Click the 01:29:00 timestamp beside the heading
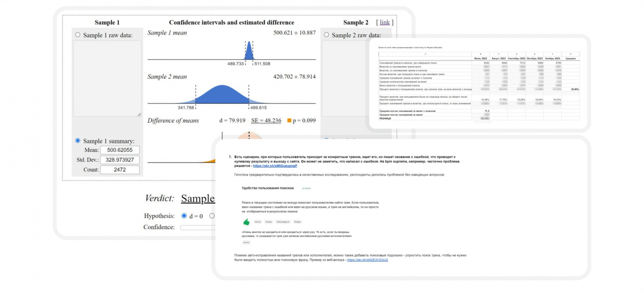644x293 pixels. point(306,188)
